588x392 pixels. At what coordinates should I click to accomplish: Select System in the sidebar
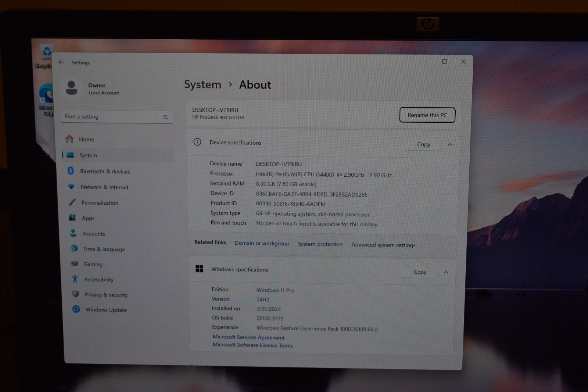click(x=118, y=155)
